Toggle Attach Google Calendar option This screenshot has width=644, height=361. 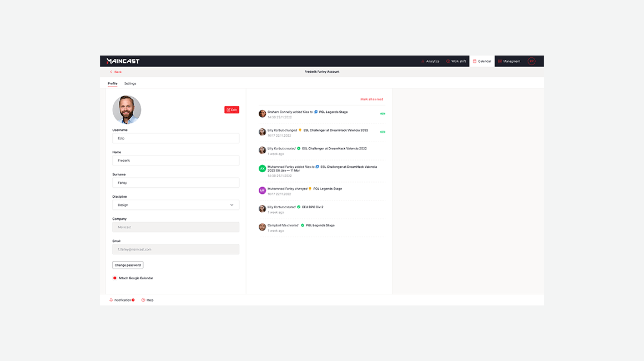pos(115,278)
